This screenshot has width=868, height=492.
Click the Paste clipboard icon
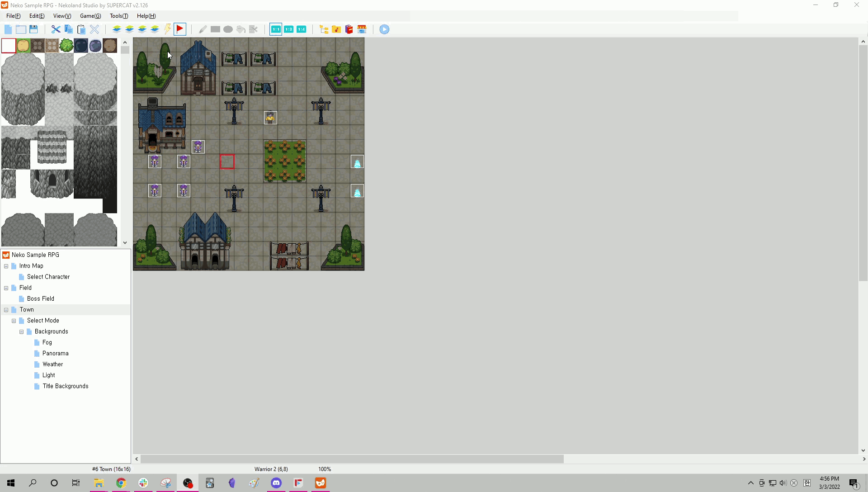point(81,29)
